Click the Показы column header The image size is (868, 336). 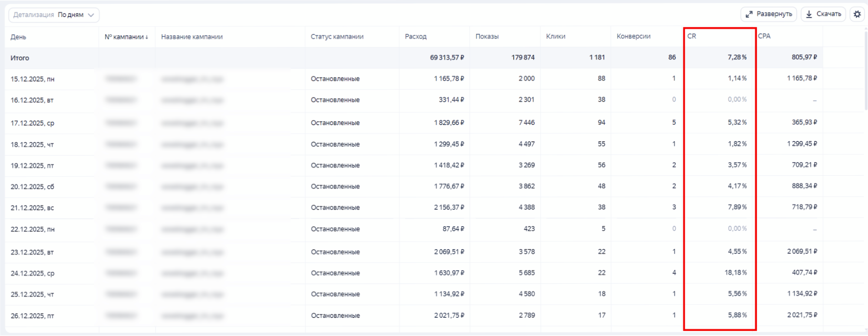[487, 36]
